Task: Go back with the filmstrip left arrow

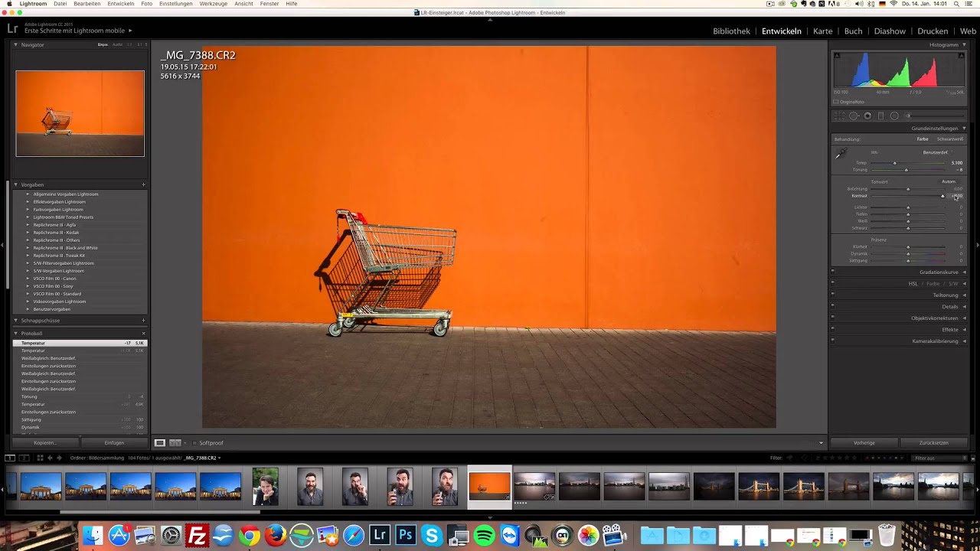Action: (x=51, y=458)
